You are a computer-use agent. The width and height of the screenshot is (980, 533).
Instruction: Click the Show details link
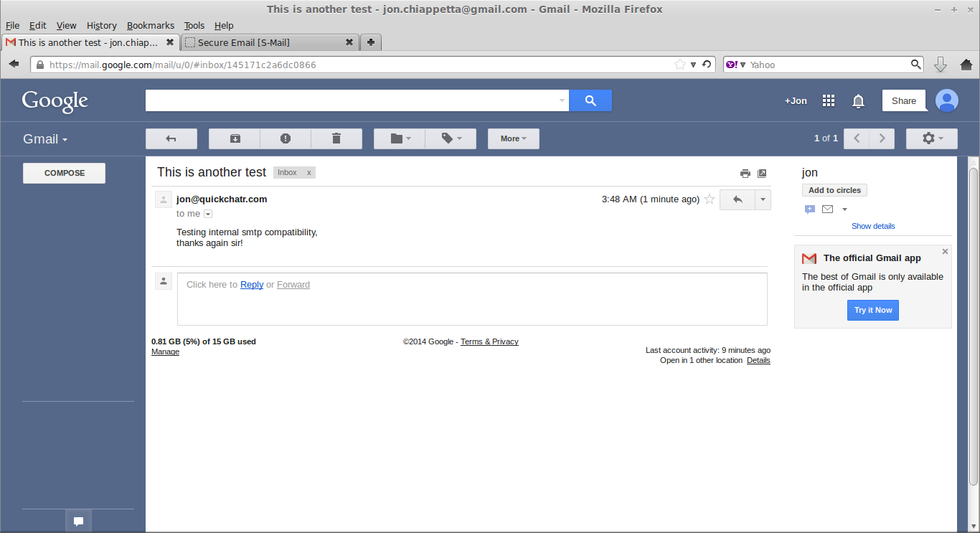(873, 226)
